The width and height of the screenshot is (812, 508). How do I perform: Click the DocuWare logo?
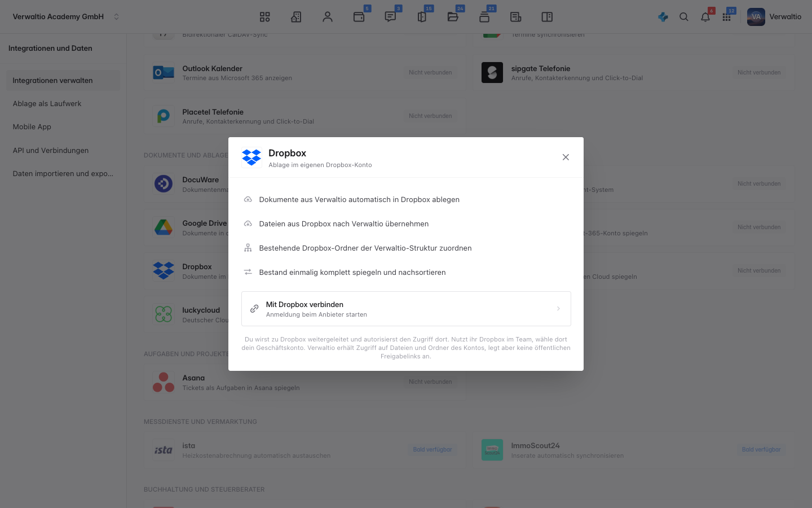[x=164, y=184]
